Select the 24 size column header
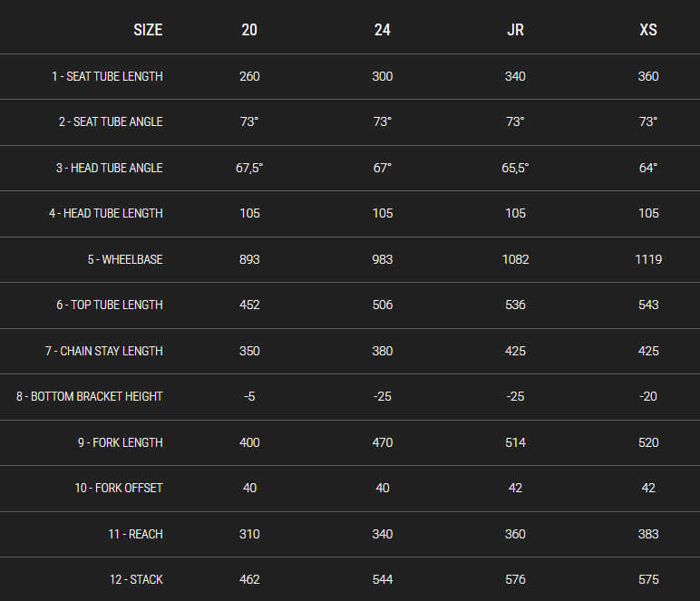This screenshot has width=700, height=601. pyautogui.click(x=383, y=30)
